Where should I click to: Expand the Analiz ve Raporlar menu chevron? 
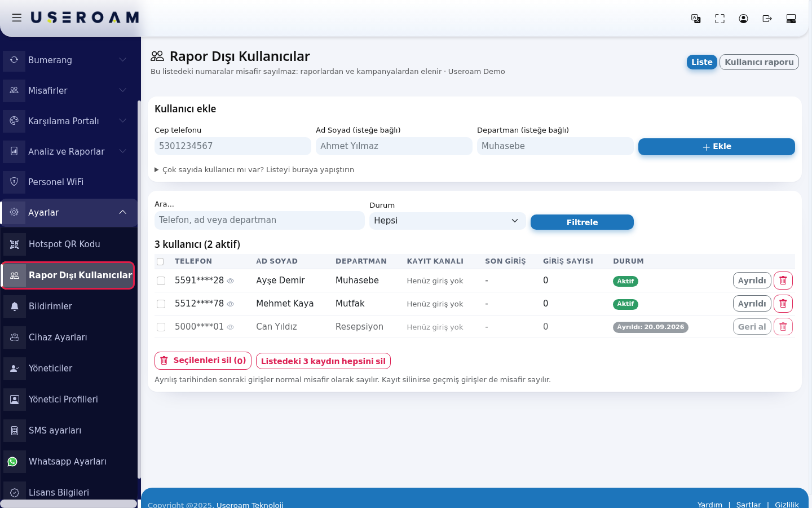[x=123, y=151]
